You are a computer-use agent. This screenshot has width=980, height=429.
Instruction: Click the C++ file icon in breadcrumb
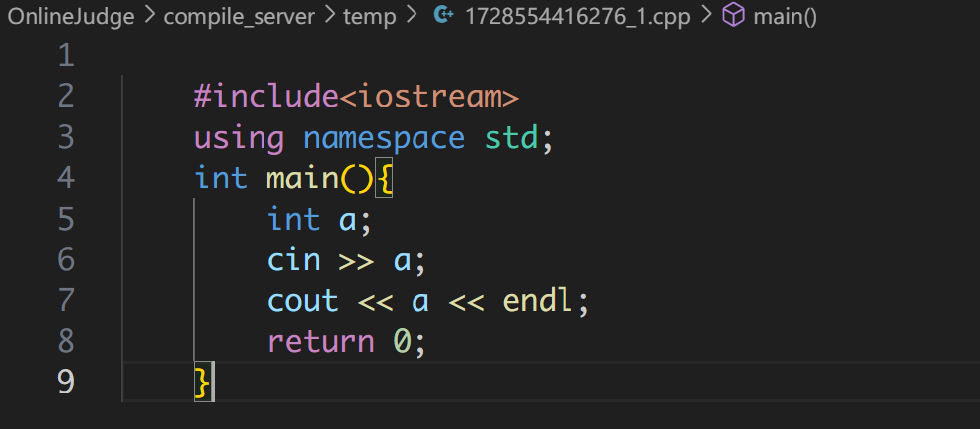(x=444, y=16)
